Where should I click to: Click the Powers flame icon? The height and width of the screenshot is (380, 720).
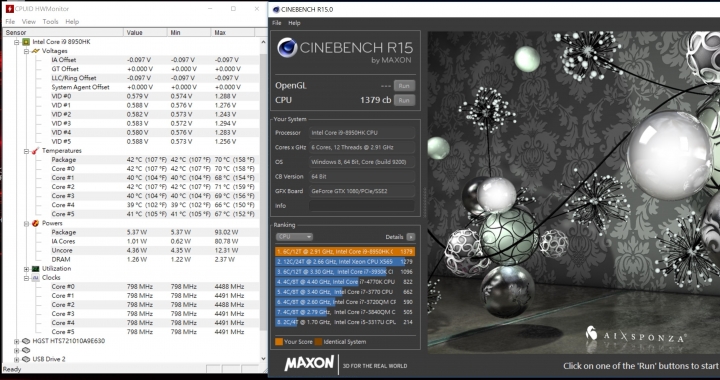coord(35,224)
